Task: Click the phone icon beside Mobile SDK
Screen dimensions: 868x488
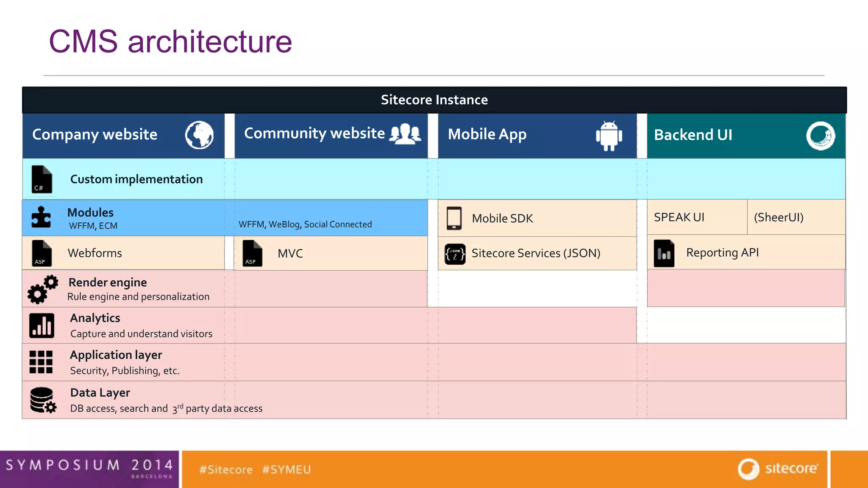Action: point(454,218)
